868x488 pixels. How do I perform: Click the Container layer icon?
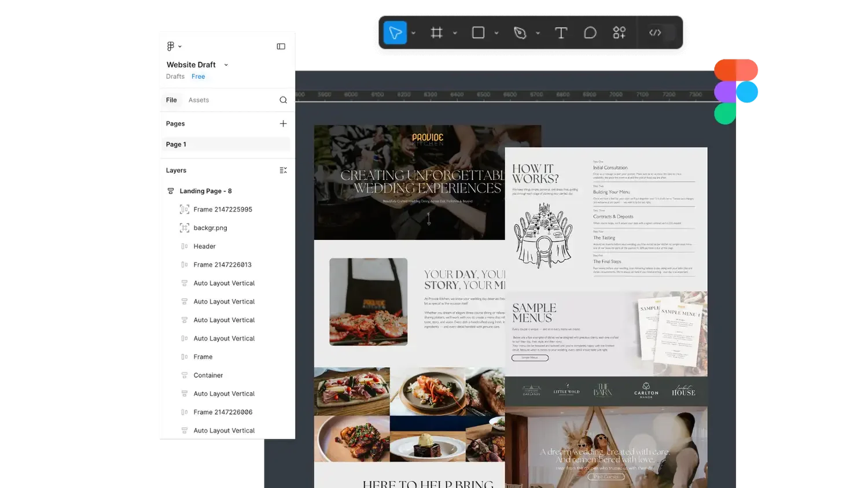[x=185, y=375]
